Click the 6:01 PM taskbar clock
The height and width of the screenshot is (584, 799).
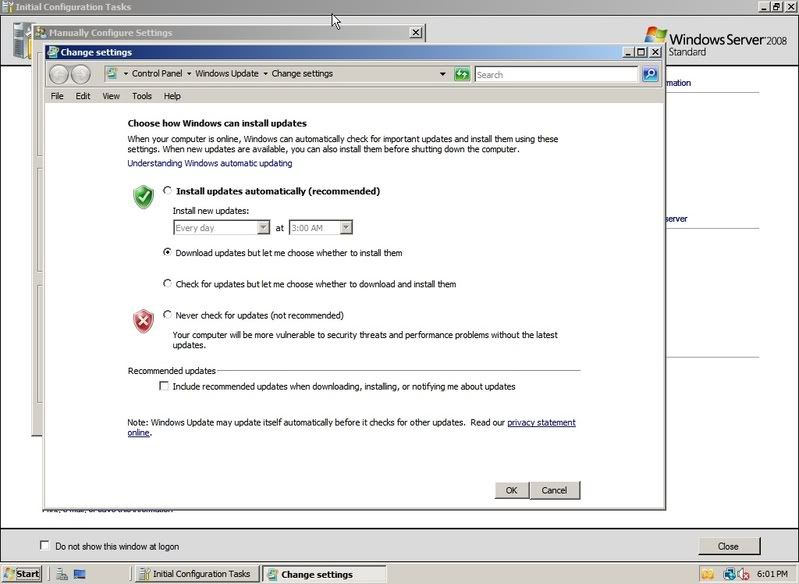[x=773, y=574]
